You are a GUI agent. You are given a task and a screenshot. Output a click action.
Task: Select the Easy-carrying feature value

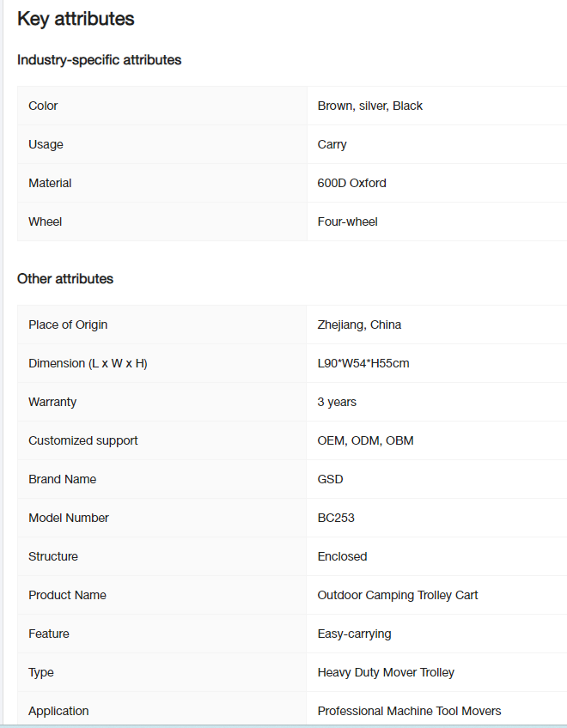pos(354,634)
